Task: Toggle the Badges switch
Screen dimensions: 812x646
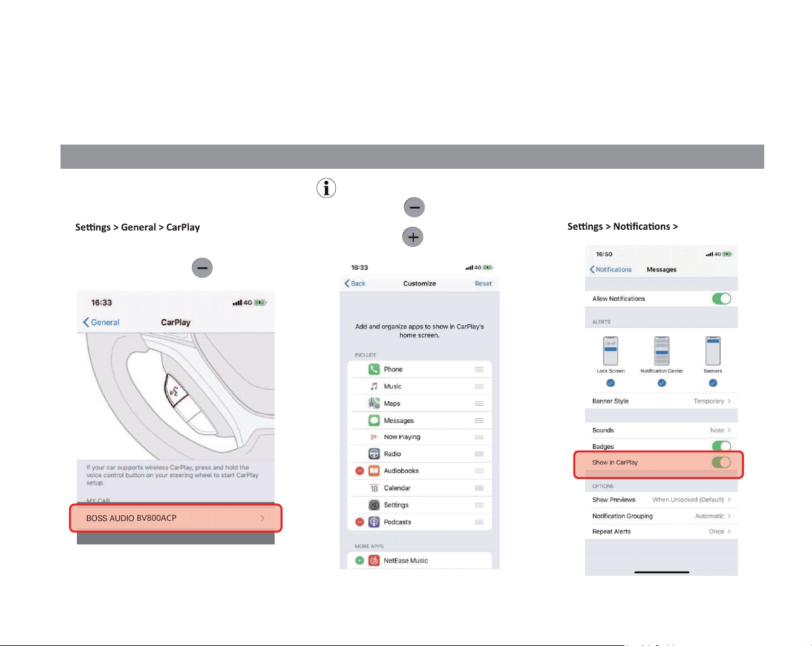Action: point(721,446)
